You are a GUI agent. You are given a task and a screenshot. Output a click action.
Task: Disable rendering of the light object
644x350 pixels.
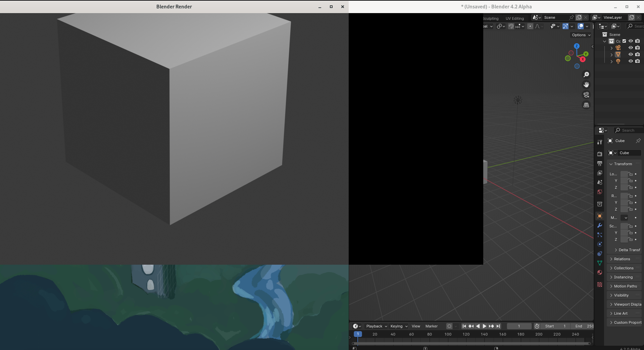(x=637, y=61)
